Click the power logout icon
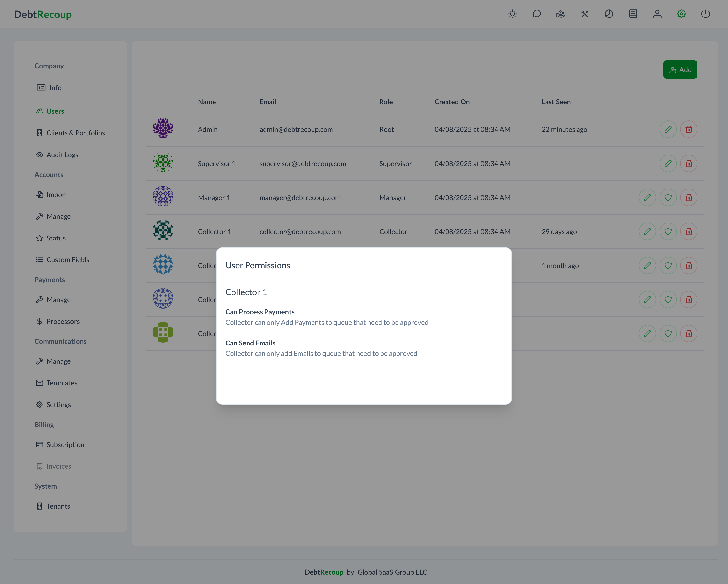 pyautogui.click(x=705, y=14)
